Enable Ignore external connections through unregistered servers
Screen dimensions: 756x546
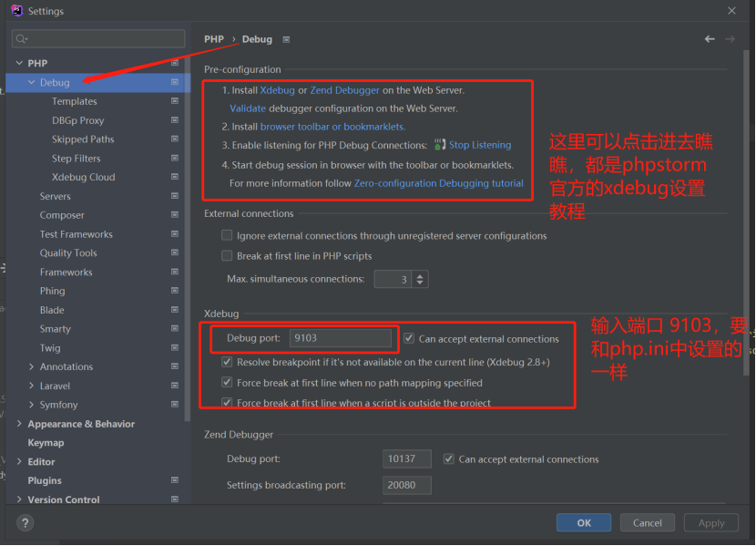(x=227, y=235)
